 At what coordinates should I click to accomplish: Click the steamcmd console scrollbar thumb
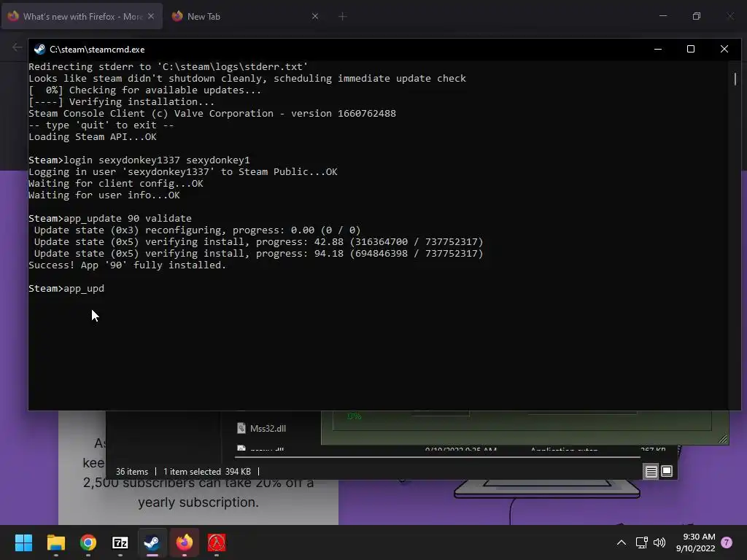pos(735,79)
